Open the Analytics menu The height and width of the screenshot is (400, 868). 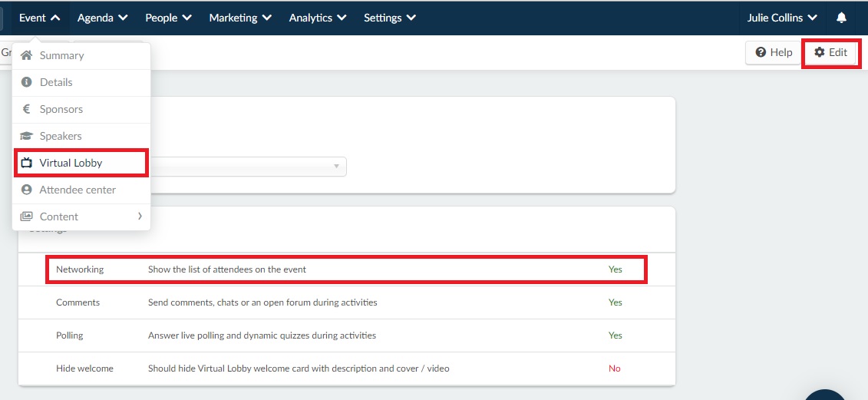[318, 18]
